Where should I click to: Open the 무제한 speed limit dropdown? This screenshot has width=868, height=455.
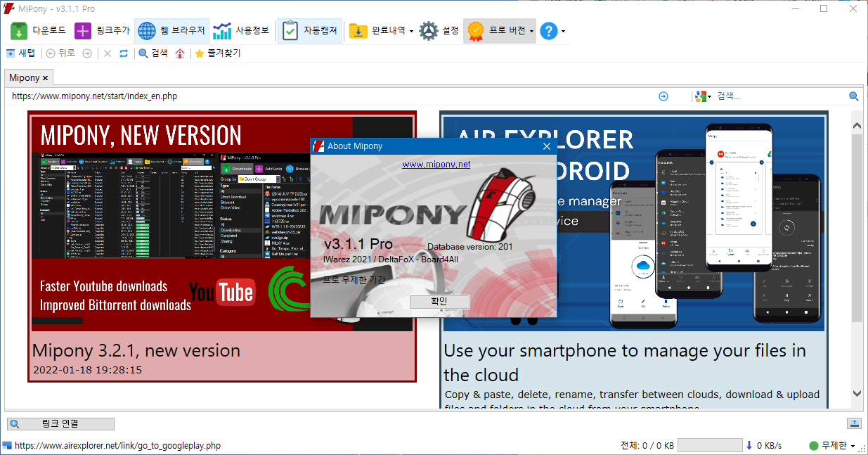pyautogui.click(x=853, y=446)
